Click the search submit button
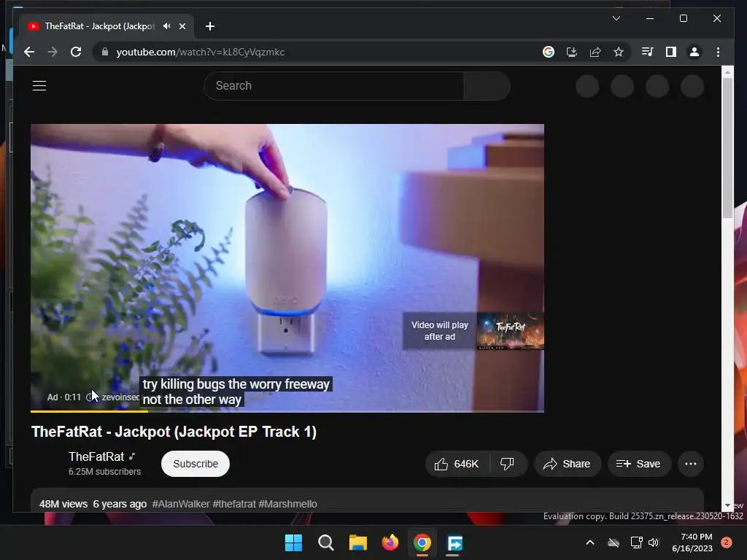747x560 pixels. 487,86
